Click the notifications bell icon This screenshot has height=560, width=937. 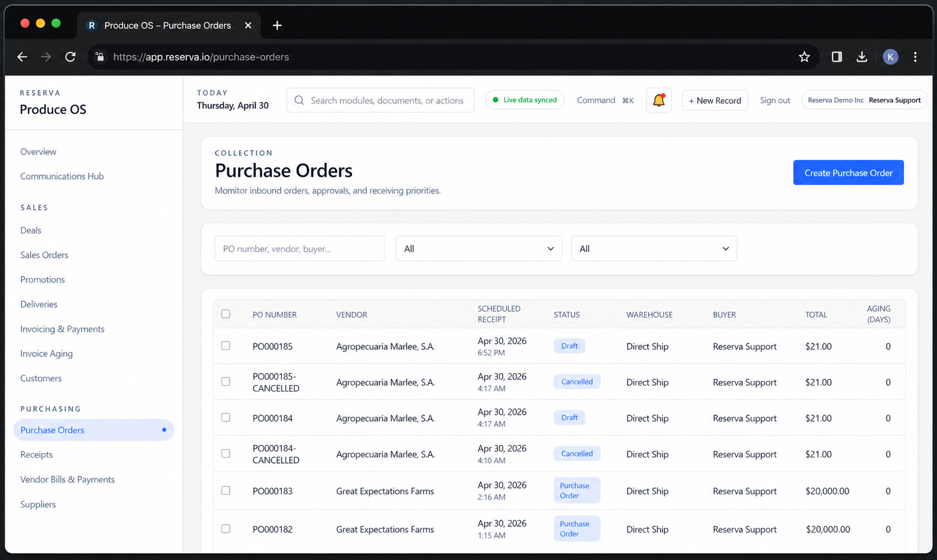tap(659, 100)
